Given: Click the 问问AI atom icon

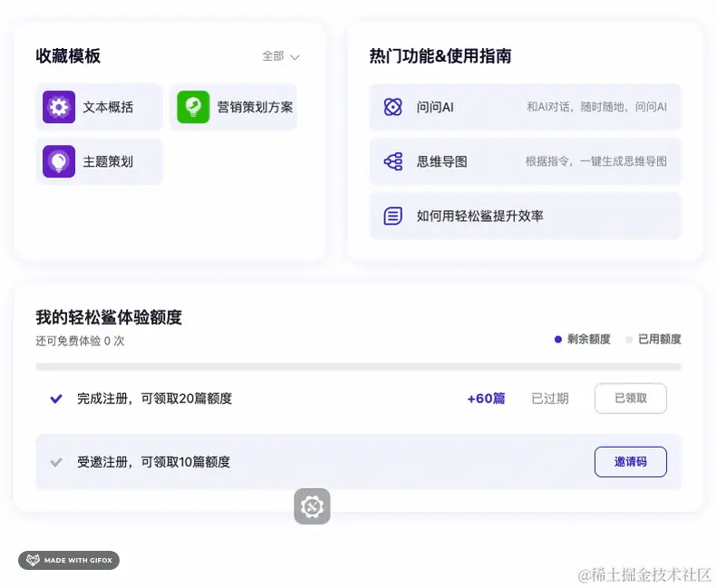Looking at the screenshot, I should (x=392, y=107).
